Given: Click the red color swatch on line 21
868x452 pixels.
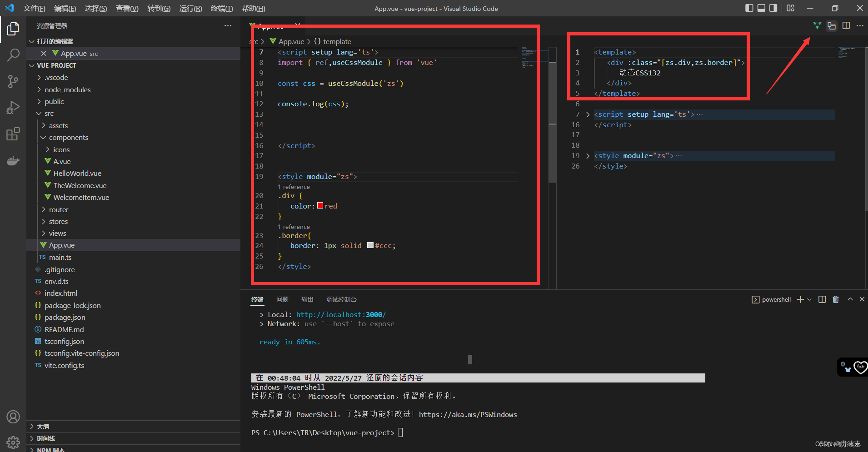Looking at the screenshot, I should tap(320, 205).
